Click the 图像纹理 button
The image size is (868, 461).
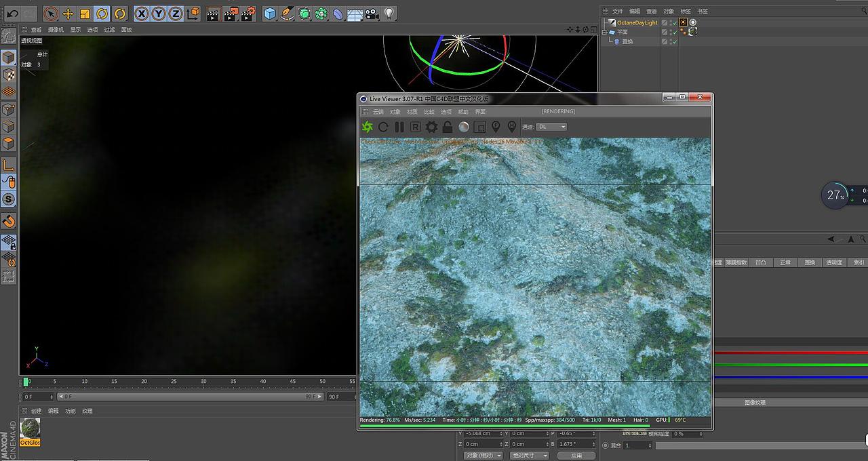click(x=755, y=403)
